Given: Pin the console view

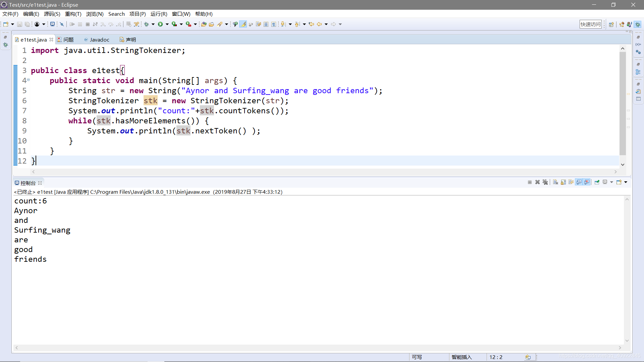Looking at the screenshot, I should (x=597, y=182).
